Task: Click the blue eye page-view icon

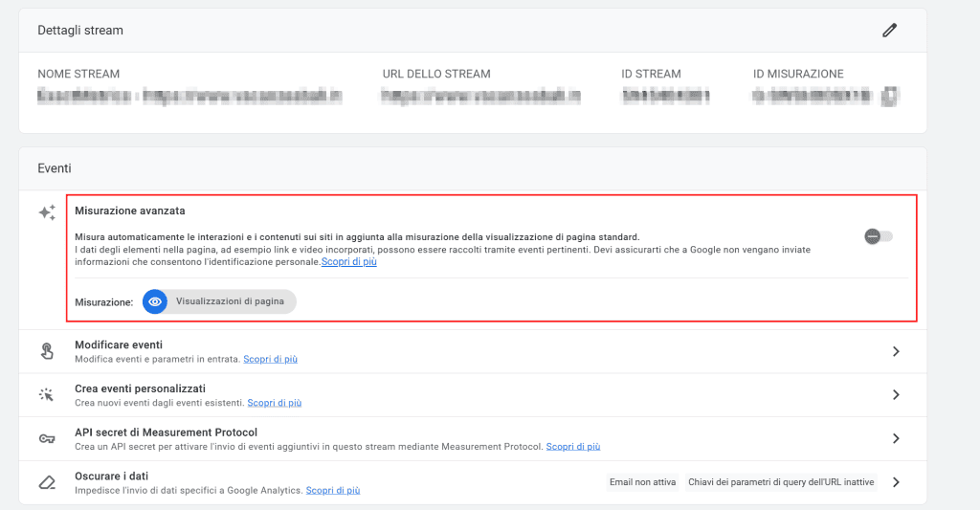Action: pos(155,301)
